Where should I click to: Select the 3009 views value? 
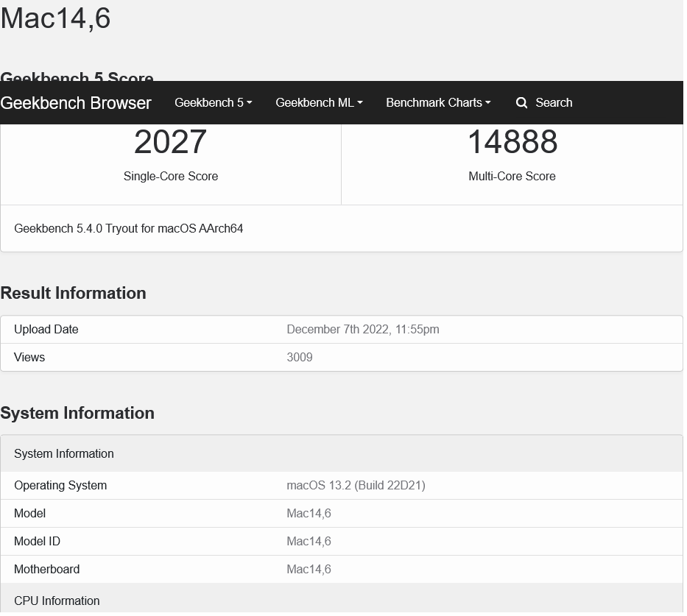point(300,358)
